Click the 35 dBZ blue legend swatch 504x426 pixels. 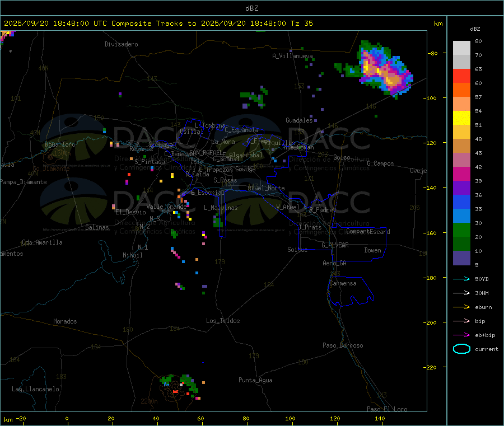pos(461,202)
